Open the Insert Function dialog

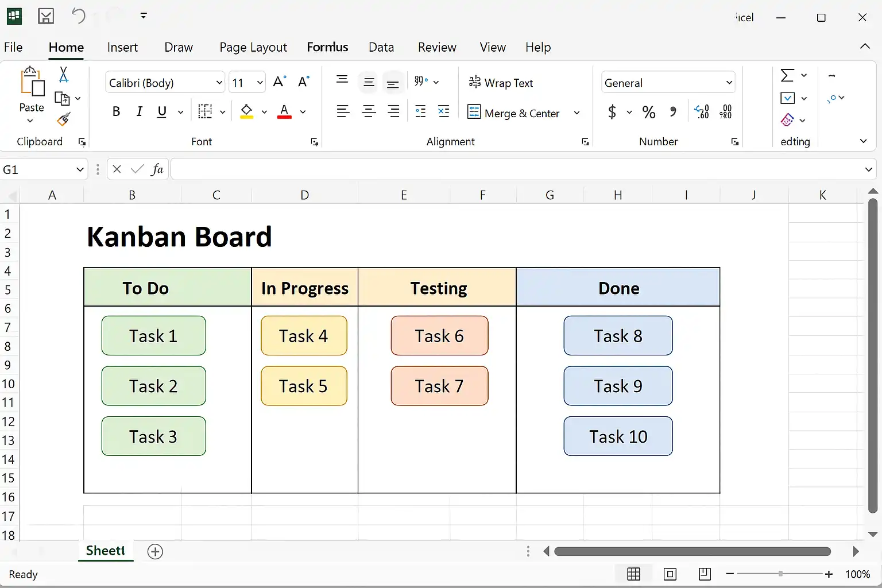[157, 169]
